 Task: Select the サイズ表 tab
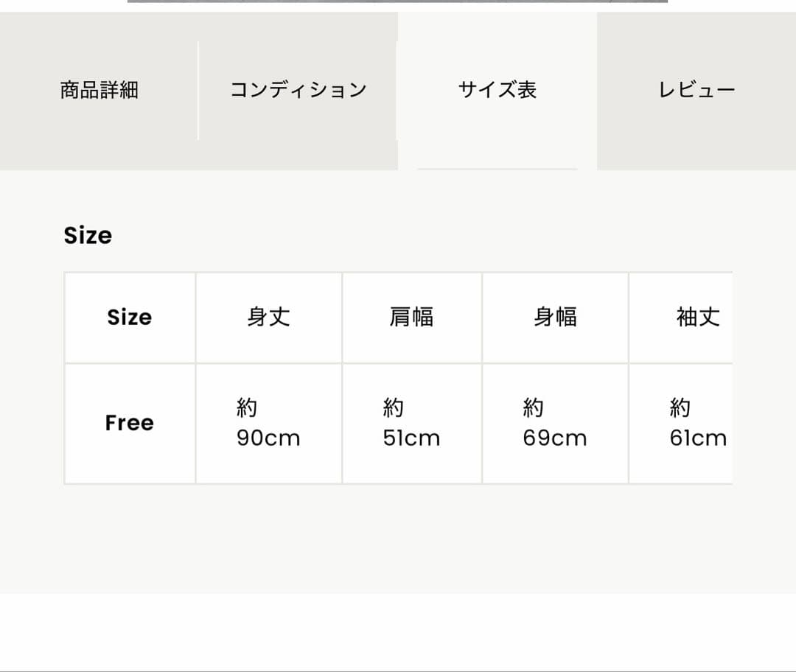[497, 89]
